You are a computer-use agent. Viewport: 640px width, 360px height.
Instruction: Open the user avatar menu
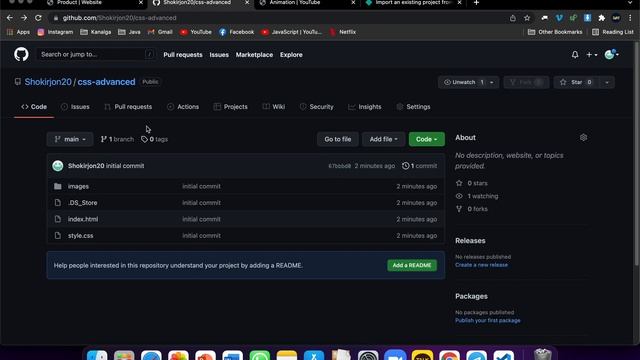tap(611, 54)
